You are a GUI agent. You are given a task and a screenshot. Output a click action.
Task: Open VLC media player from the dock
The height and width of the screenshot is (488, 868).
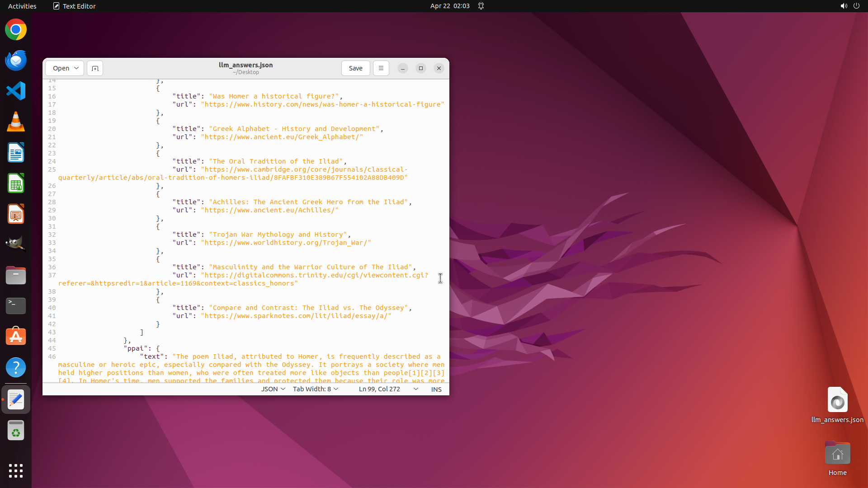(x=16, y=122)
